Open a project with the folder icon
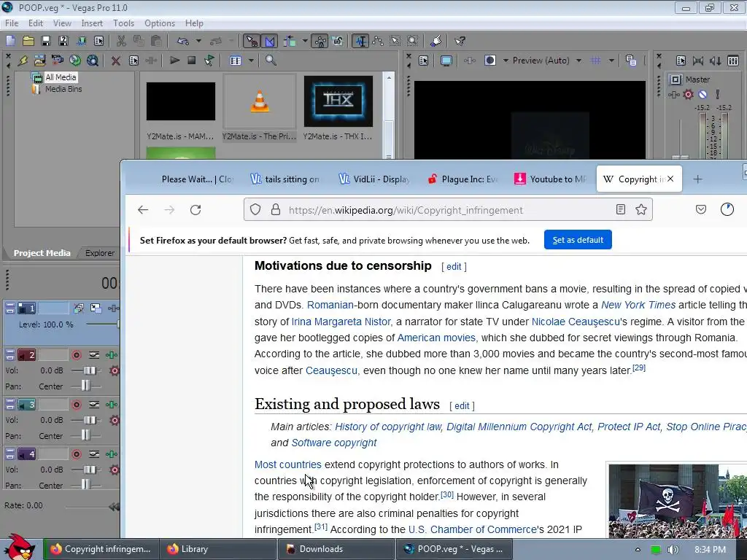Screen dimensions: 747x560 (x=28, y=41)
